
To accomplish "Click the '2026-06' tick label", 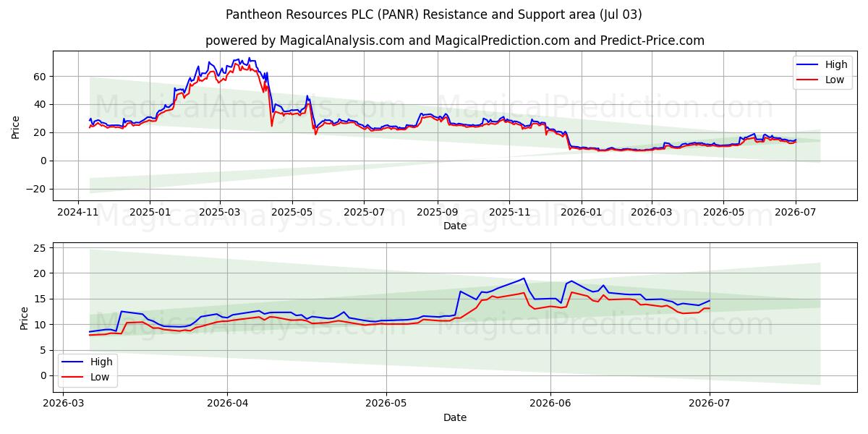I will click(x=550, y=404).
